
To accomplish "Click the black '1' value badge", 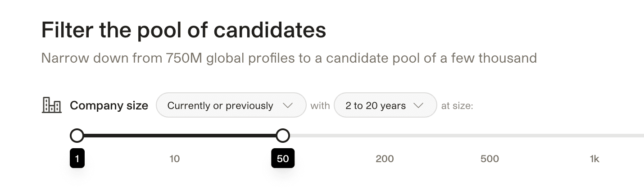I will (x=77, y=159).
